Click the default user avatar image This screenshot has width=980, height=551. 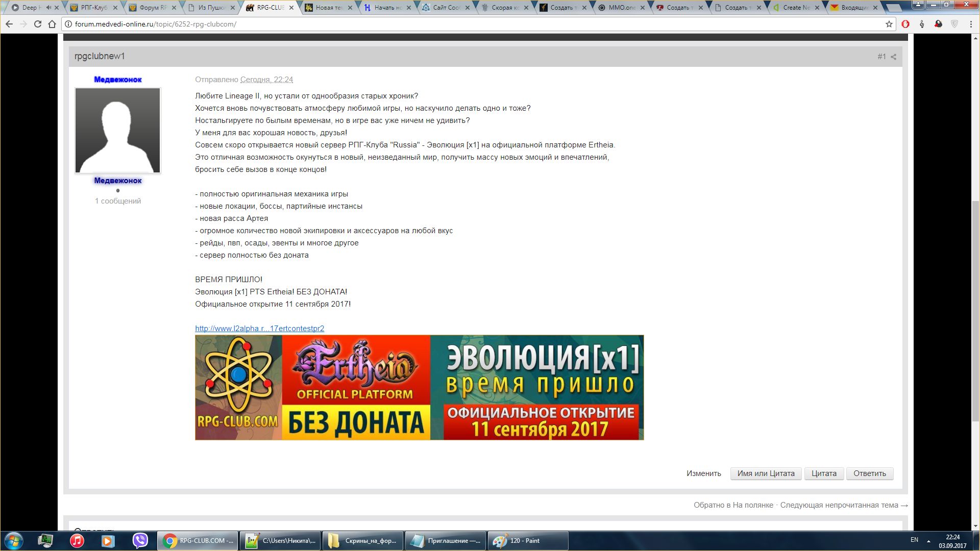tap(117, 130)
